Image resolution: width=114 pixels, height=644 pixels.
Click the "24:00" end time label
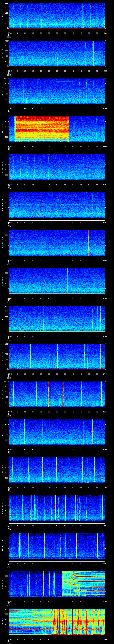(x=105, y=639)
